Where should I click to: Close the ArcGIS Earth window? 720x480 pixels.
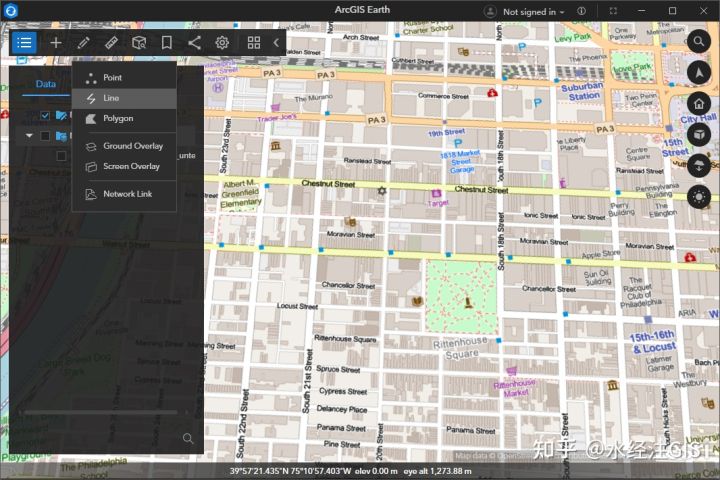(x=703, y=11)
